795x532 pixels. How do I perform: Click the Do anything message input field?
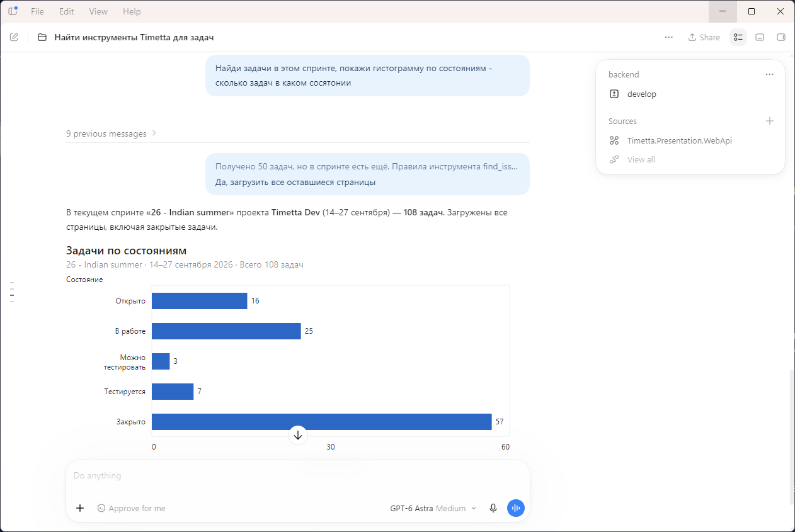(x=297, y=475)
